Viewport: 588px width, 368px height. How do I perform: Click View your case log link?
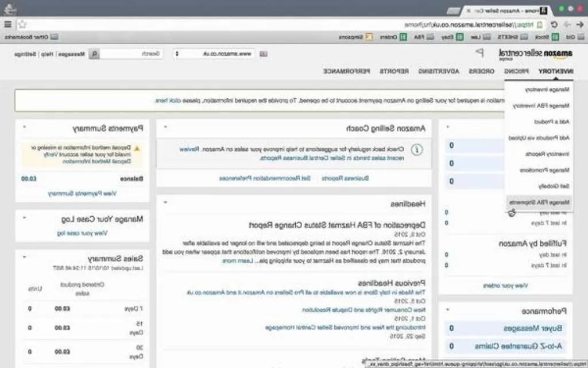click(82, 233)
